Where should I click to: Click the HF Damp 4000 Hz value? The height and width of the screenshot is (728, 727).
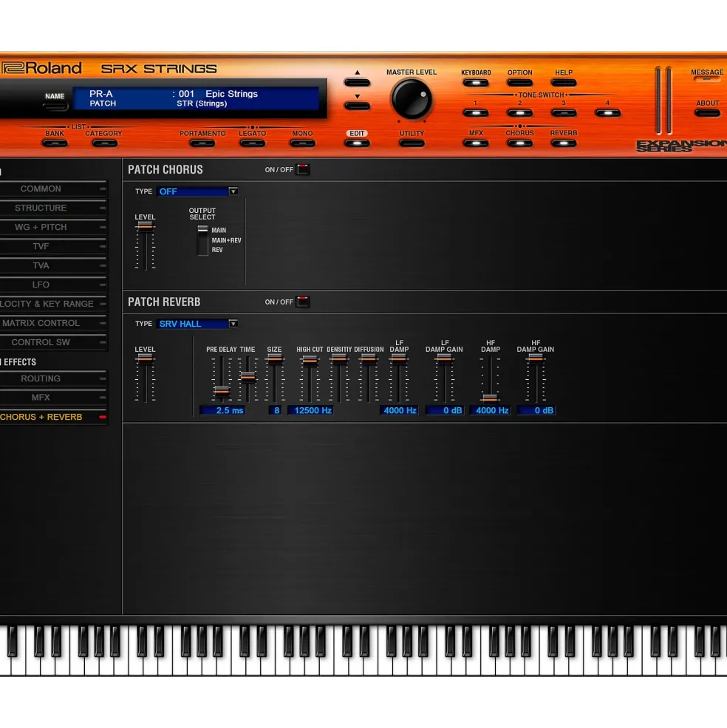[x=490, y=410]
